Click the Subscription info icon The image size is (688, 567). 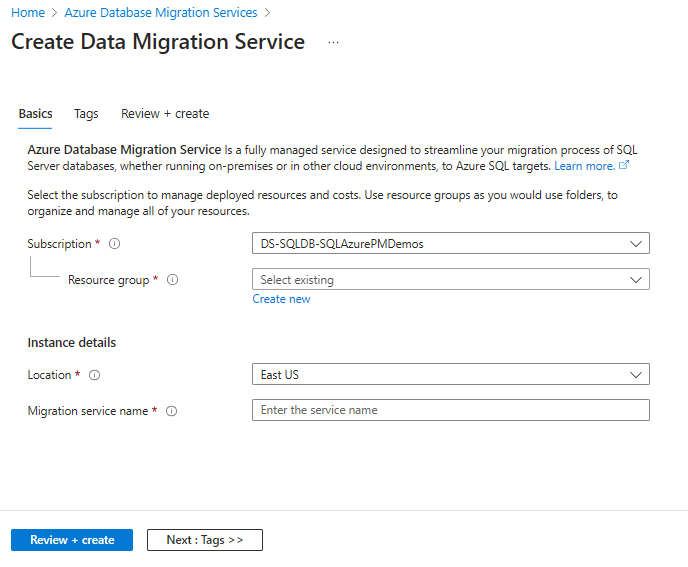tap(114, 244)
